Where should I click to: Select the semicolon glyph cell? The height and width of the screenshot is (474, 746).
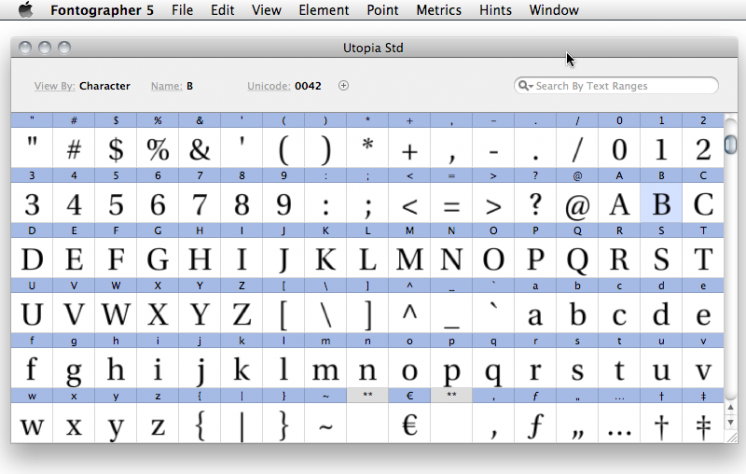(x=368, y=203)
